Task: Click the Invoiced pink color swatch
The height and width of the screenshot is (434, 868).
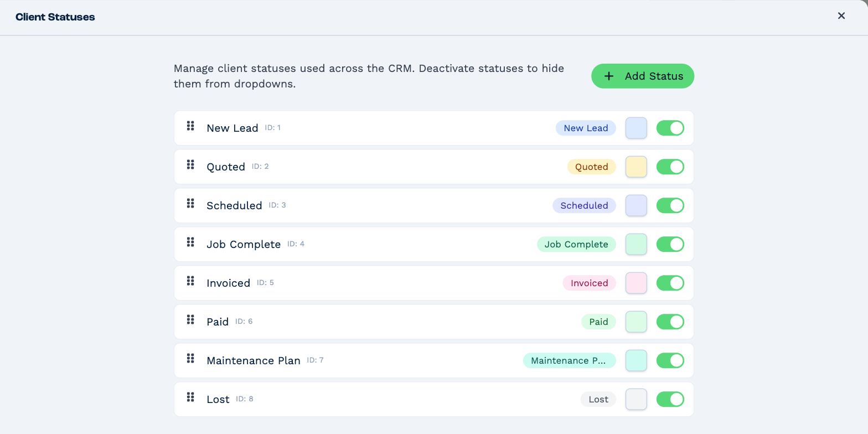Action: coord(636,283)
